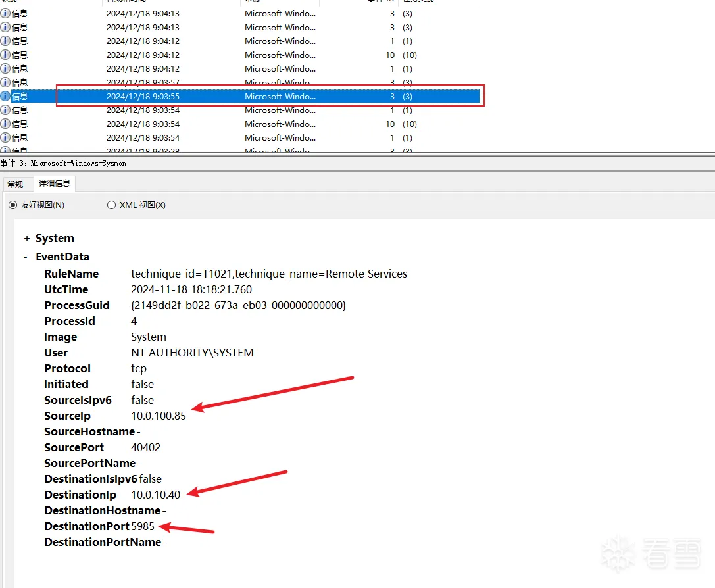Click the System node label
The image size is (715, 588).
55,238
